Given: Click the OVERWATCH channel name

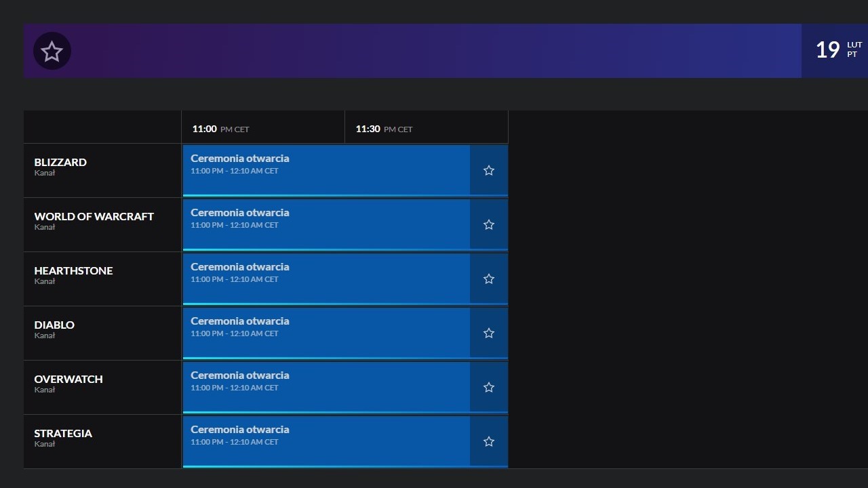Looking at the screenshot, I should tap(68, 379).
